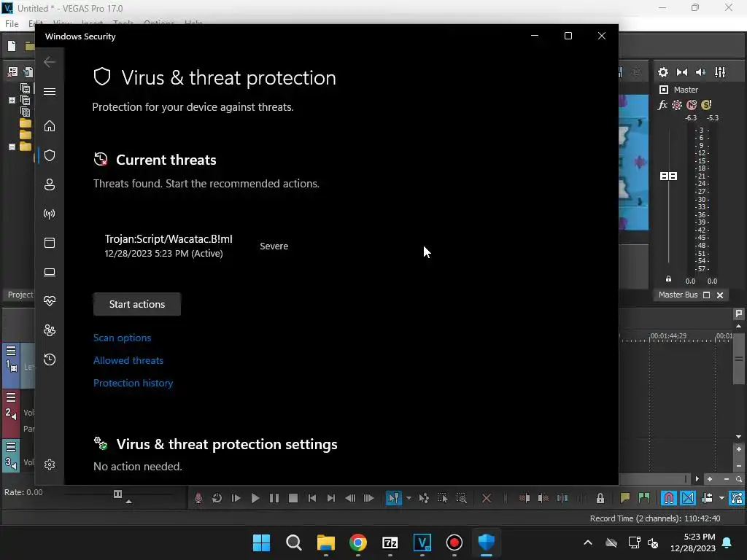Screen dimensions: 747x560
Task: Toggle Automatic Crossfades button
Action: [688, 498]
